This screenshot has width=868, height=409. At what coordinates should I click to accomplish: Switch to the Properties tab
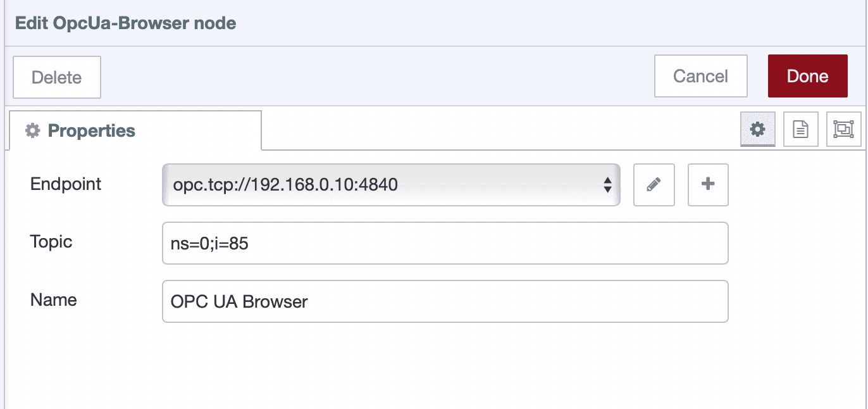tap(90, 130)
